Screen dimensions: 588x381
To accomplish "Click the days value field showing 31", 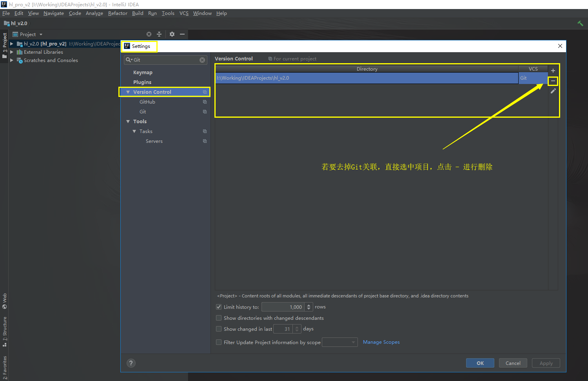I will point(283,329).
